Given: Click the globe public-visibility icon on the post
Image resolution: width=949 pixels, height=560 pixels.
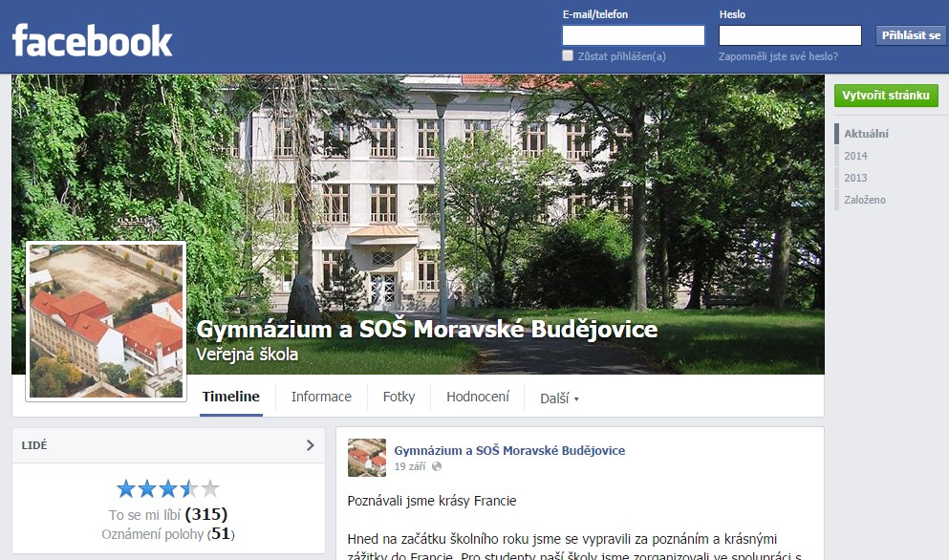Looking at the screenshot, I should click(437, 466).
